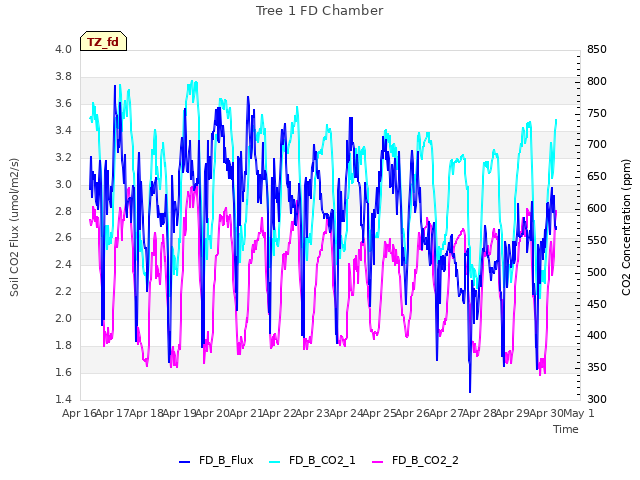Image resolution: width=640 pixels, height=480 pixels.
Task: Click the blue FD_B_Flux legend swatch
Action: click(184, 462)
